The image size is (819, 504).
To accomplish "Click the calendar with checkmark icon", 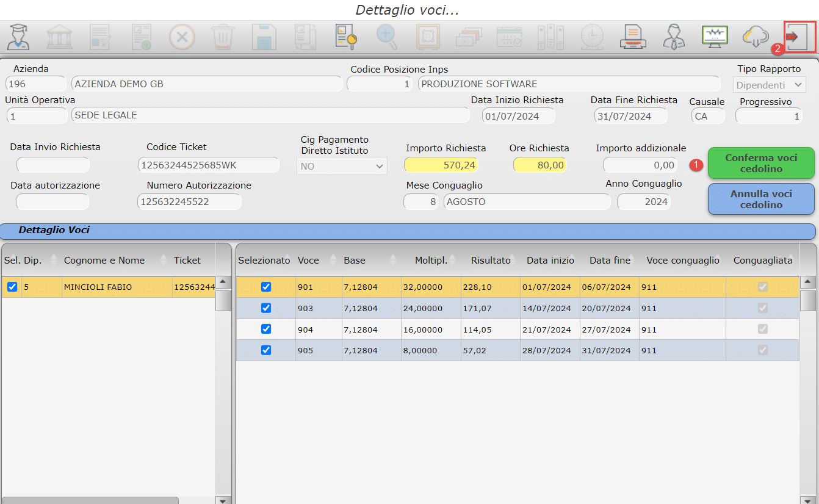I will (x=509, y=37).
